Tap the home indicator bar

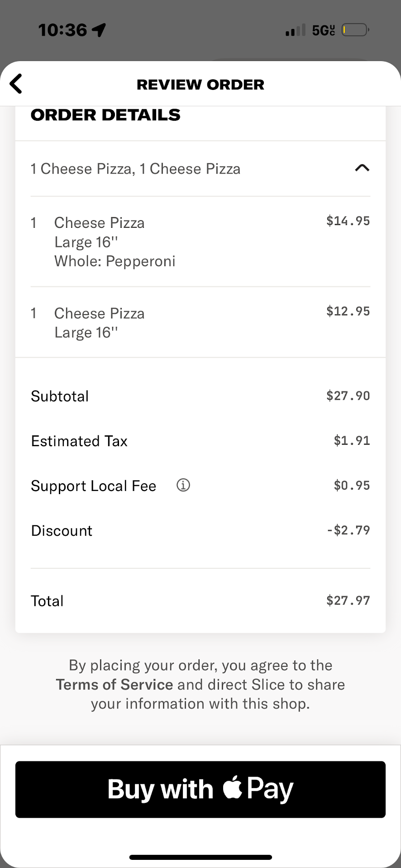(200, 857)
